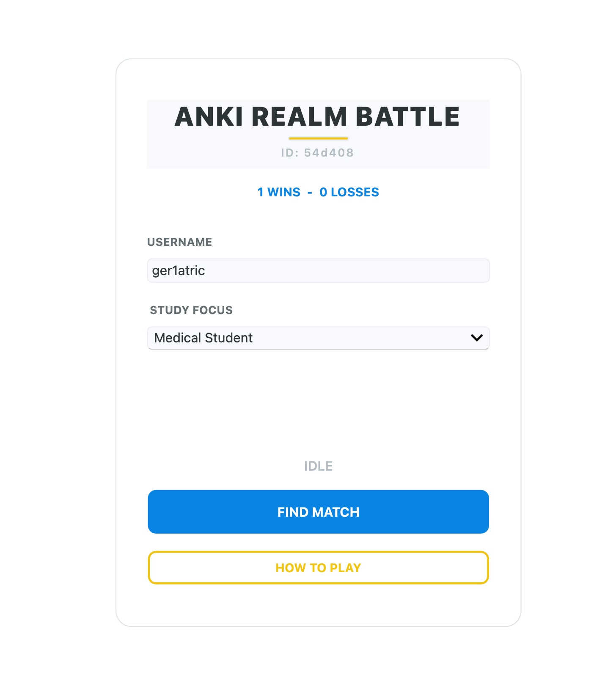This screenshot has width=616, height=689.
Task: Click the word ANKI in the heading
Action: (209, 117)
